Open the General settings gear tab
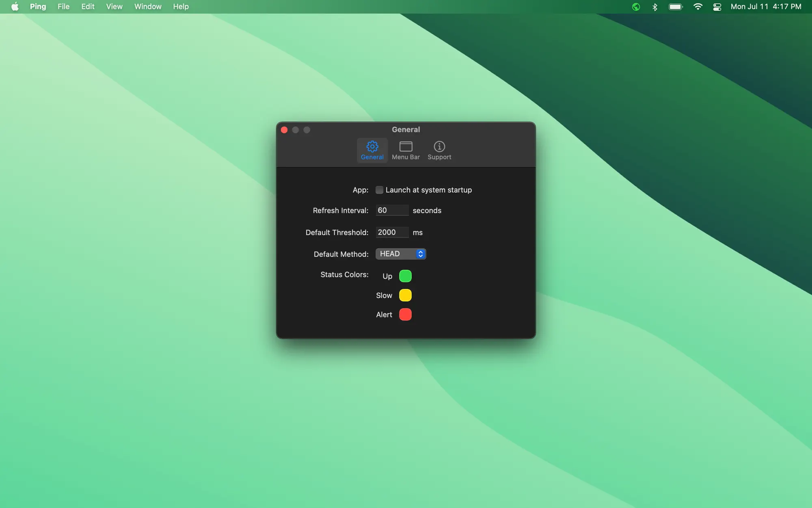The image size is (812, 508). point(372,150)
